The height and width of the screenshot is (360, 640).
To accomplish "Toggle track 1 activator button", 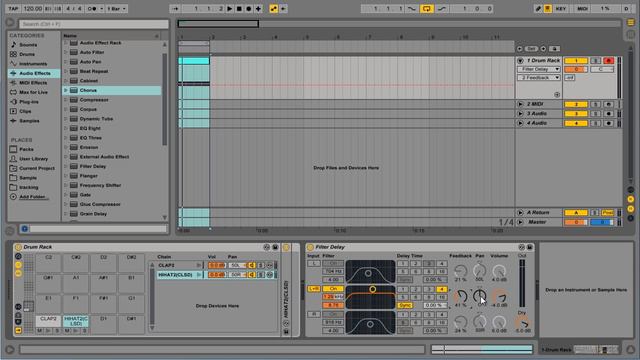I will (x=576, y=61).
